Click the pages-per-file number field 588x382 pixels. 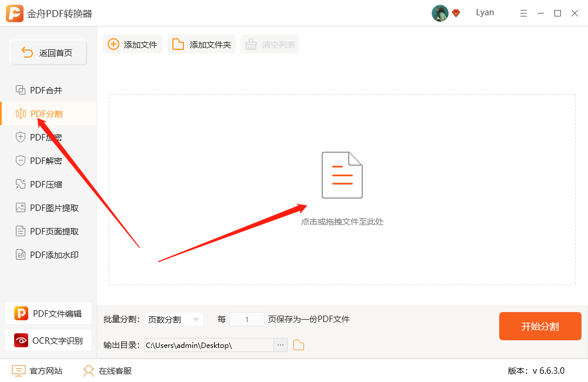tap(247, 319)
